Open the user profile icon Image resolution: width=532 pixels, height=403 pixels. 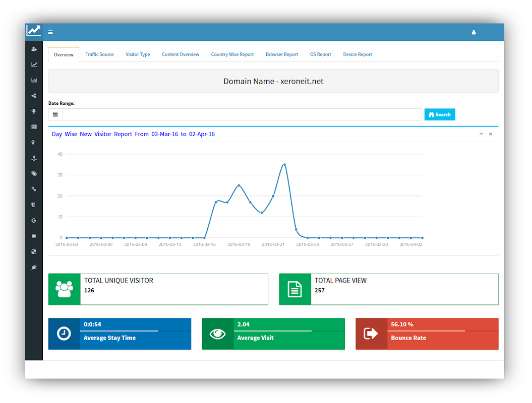tap(474, 33)
